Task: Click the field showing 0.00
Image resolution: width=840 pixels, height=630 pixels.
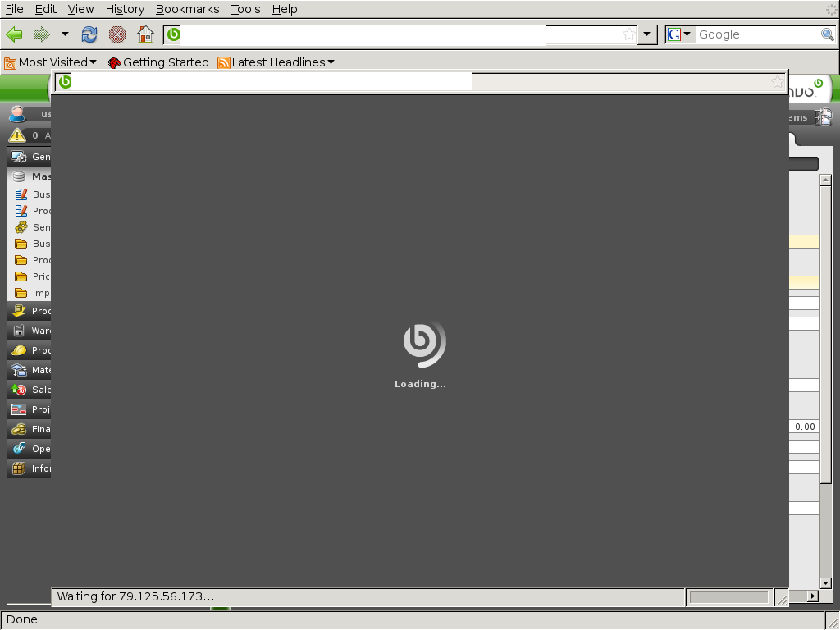Action: point(804,427)
